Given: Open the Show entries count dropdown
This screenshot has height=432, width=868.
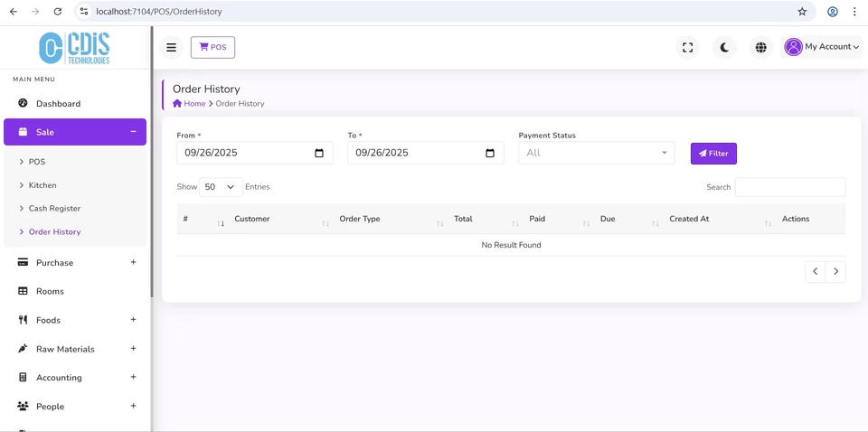Looking at the screenshot, I should pyautogui.click(x=220, y=187).
